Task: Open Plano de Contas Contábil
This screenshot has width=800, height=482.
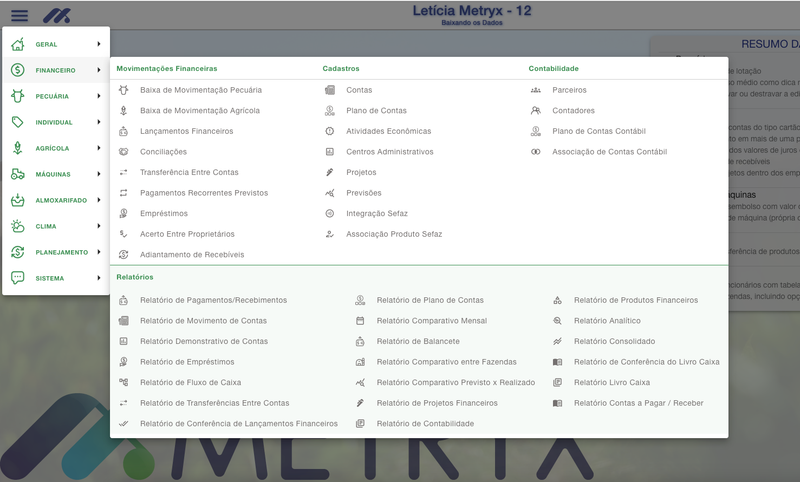Action: 599,131
